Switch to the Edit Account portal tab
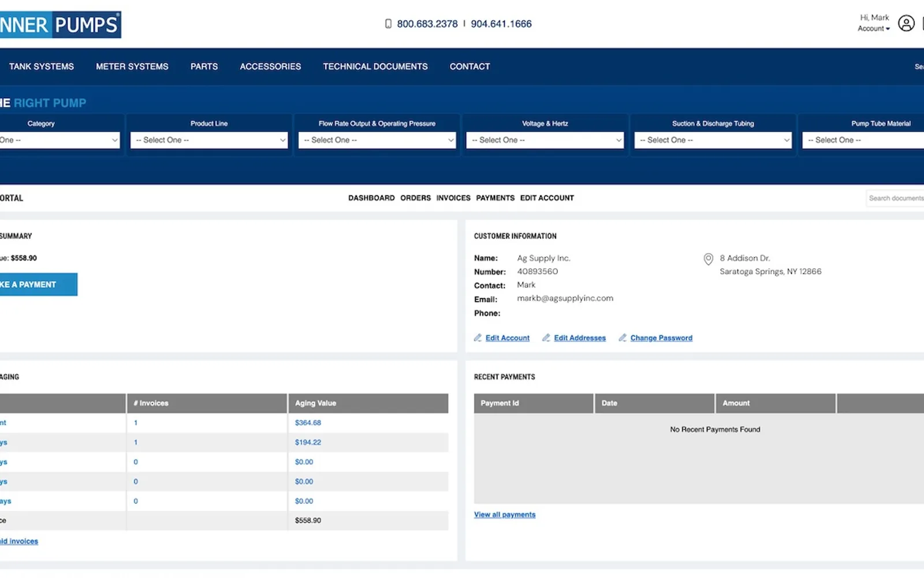This screenshot has width=924, height=578. click(547, 198)
